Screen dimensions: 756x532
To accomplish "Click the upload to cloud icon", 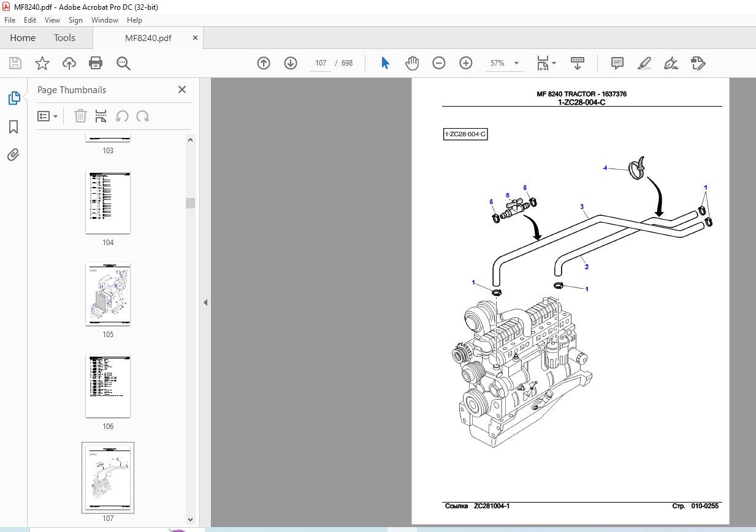I will point(69,63).
